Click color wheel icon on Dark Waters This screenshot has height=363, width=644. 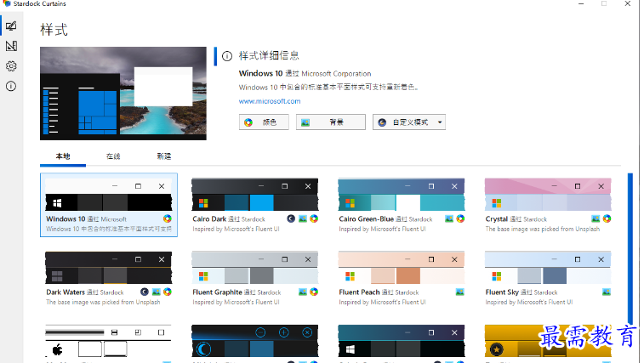click(x=167, y=292)
